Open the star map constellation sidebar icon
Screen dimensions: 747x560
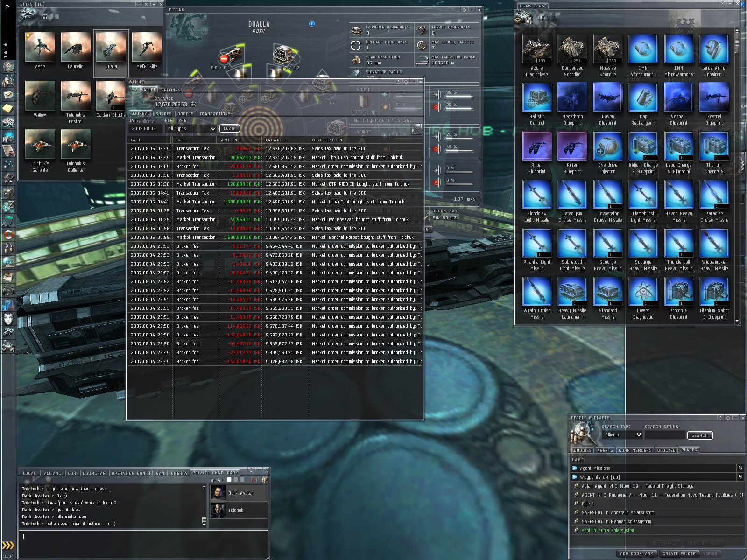pos(8,165)
